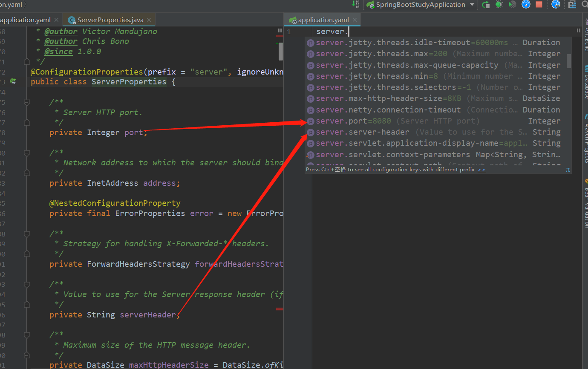The image size is (588, 369).
Task: Stop the running application with red square
Action: tap(539, 5)
